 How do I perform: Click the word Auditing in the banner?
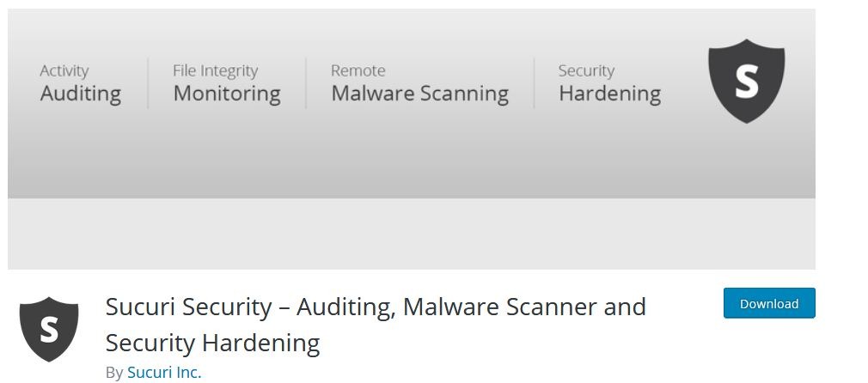click(x=80, y=94)
